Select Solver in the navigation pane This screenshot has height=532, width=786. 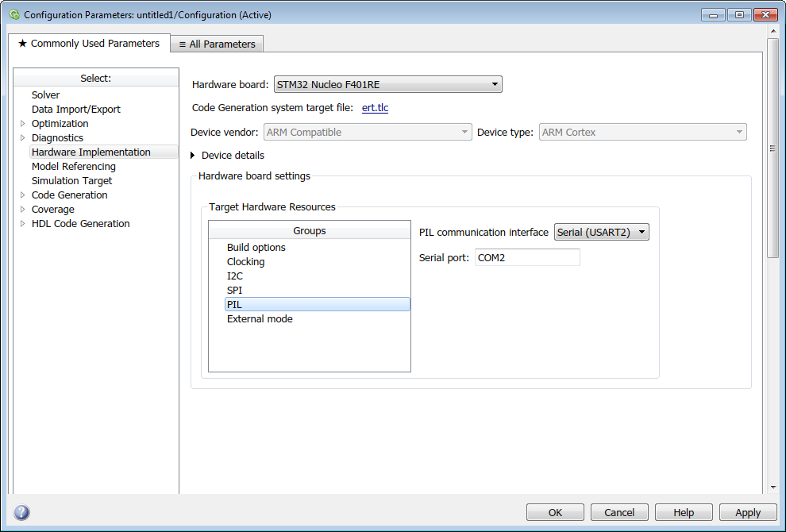[45, 94]
